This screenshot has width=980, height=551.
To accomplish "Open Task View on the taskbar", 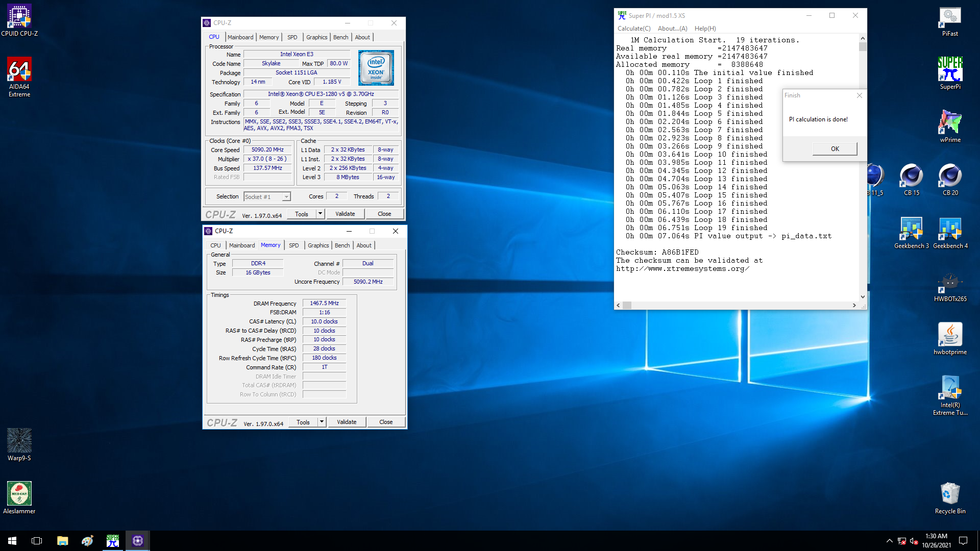I will click(x=37, y=541).
